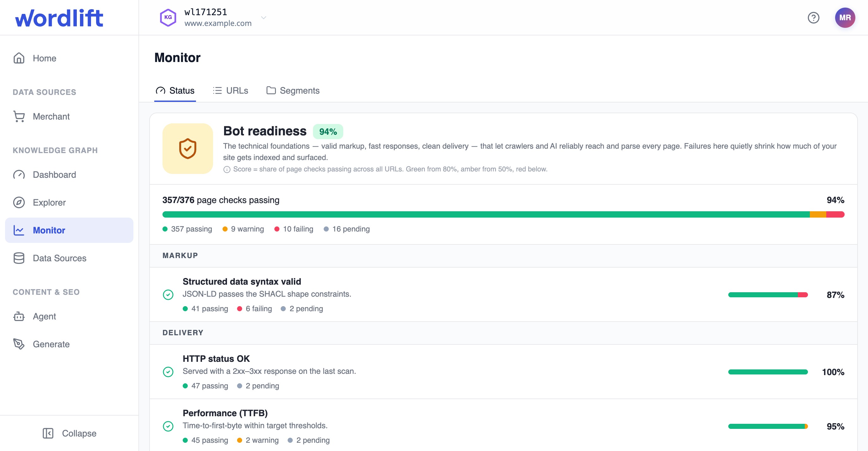Switch to the Status tab
This screenshot has height=451, width=868.
[175, 91]
